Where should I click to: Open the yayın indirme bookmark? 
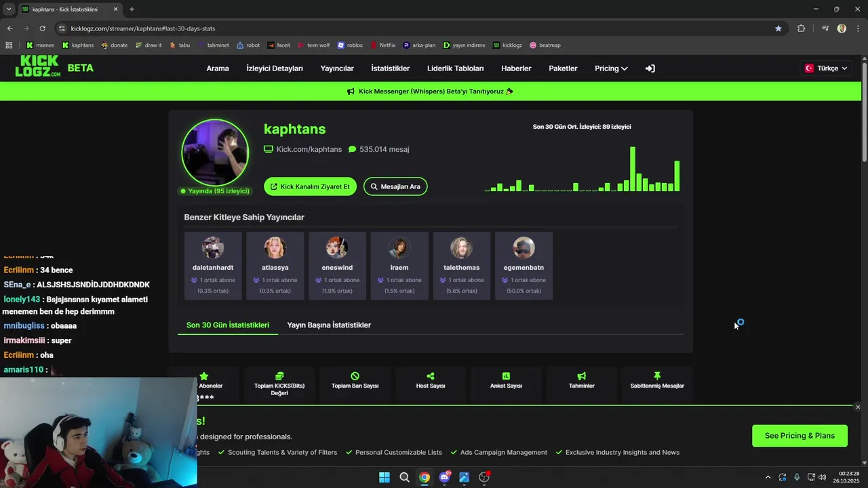pyautogui.click(x=464, y=45)
